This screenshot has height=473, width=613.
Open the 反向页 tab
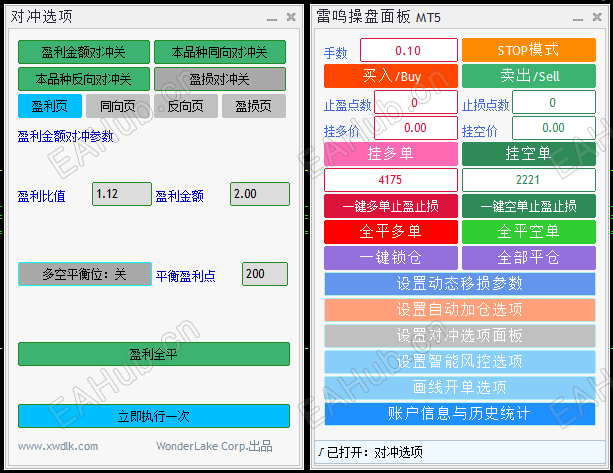click(186, 106)
